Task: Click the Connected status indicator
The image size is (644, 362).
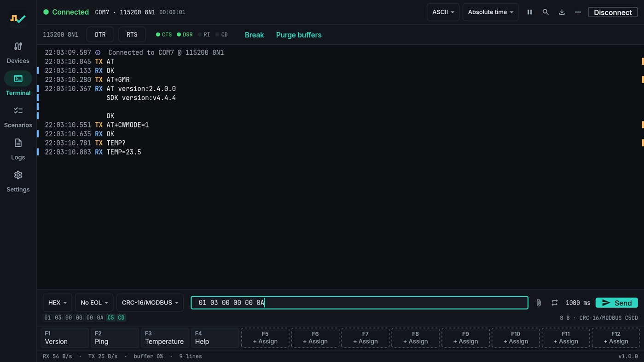Action: (x=66, y=12)
